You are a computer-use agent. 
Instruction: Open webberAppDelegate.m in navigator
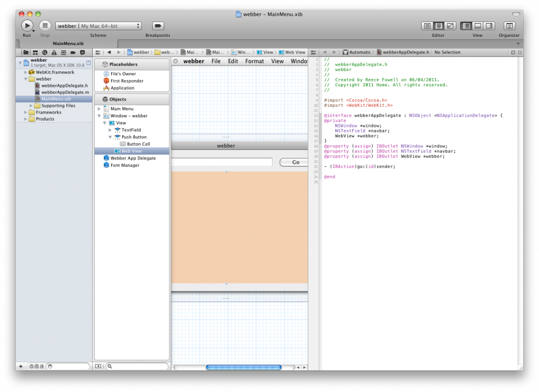62,93
